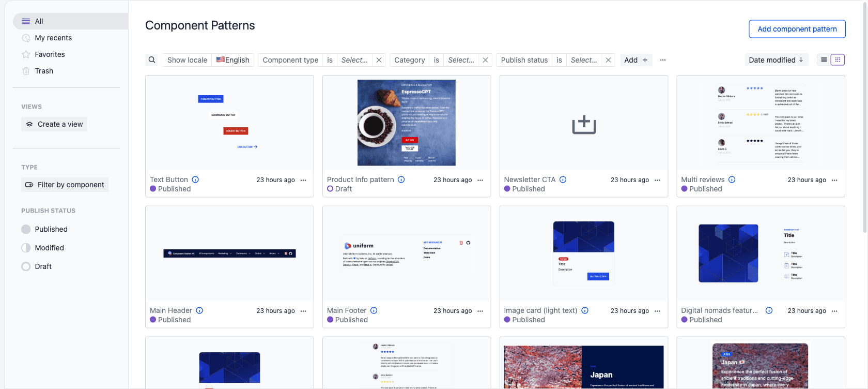This screenshot has width=868, height=389.
Task: Open My recents
Action: pos(70,38)
